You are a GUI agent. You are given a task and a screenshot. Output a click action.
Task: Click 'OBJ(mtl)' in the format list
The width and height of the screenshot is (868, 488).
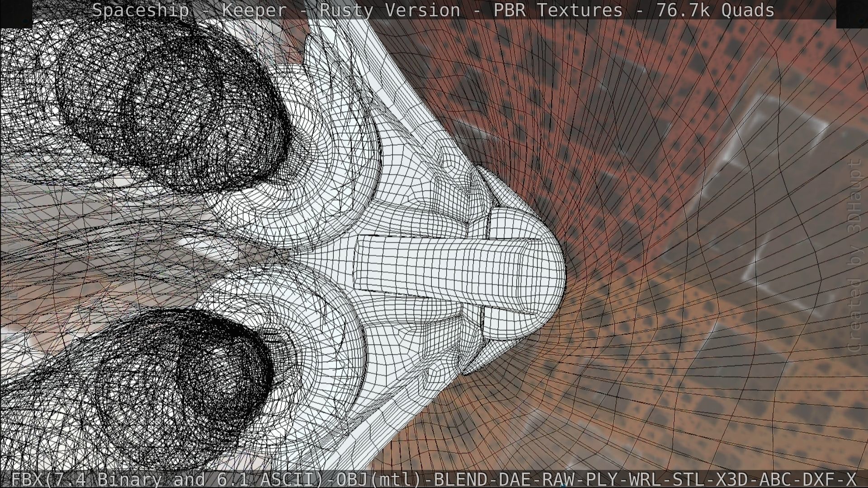click(x=378, y=479)
